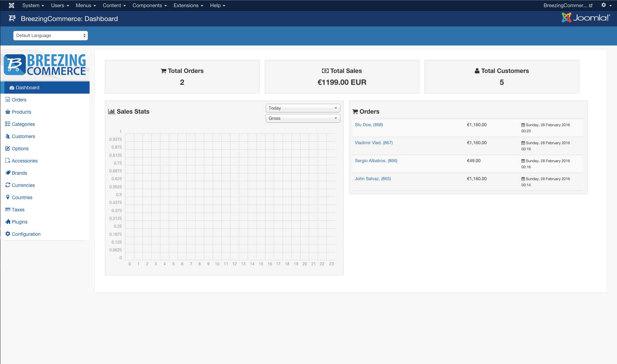This screenshot has width=617, height=364.
Task: Go to Products in the sidebar
Action: click(21, 112)
